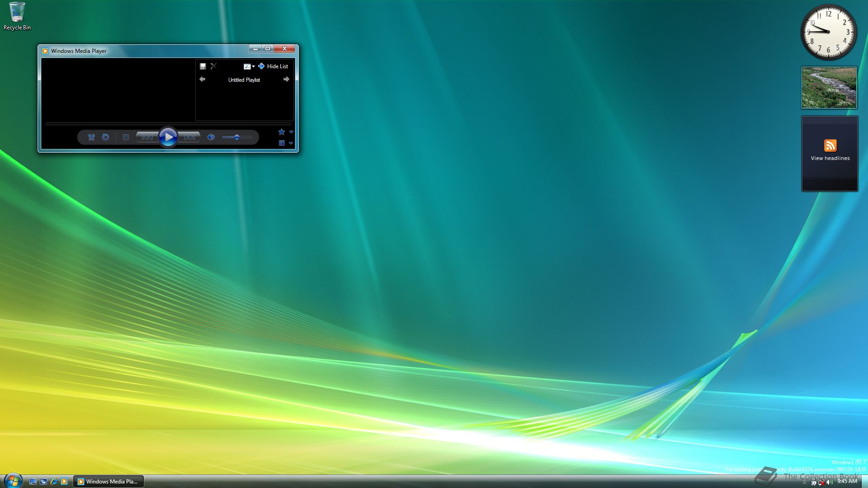Click the 9:45 AM taskbar clock
Image resolution: width=868 pixels, height=488 pixels.
click(x=847, y=482)
